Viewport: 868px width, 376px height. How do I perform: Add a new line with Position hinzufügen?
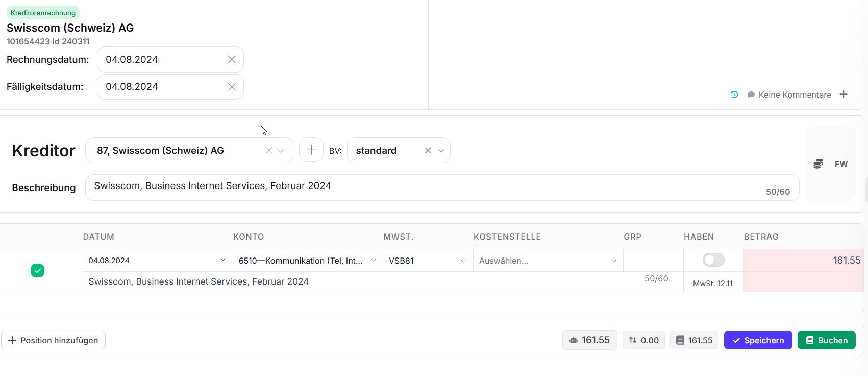click(54, 340)
